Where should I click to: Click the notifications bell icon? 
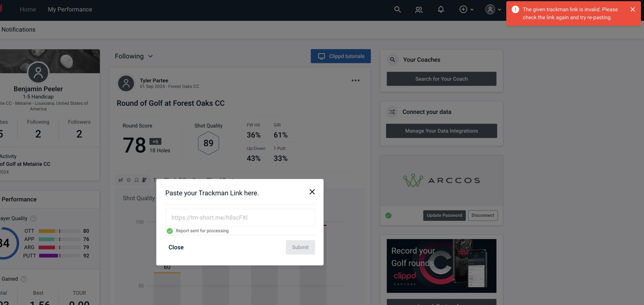tap(441, 9)
